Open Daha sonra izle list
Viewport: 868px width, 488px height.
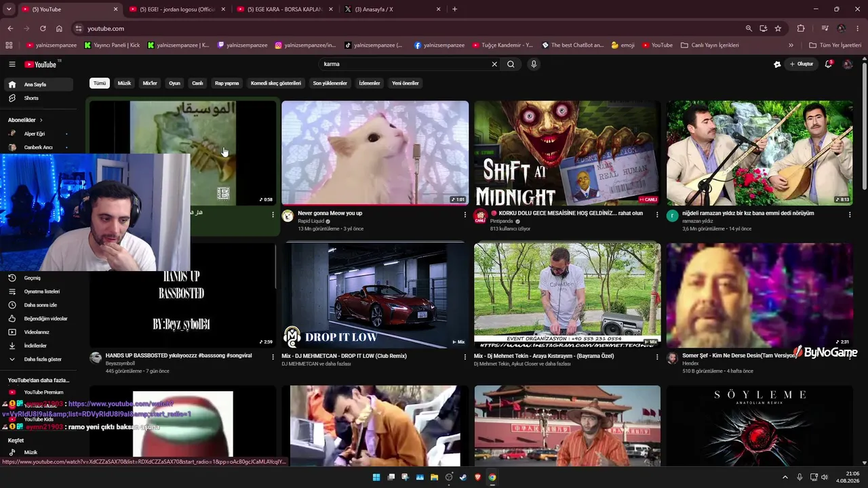point(38,305)
